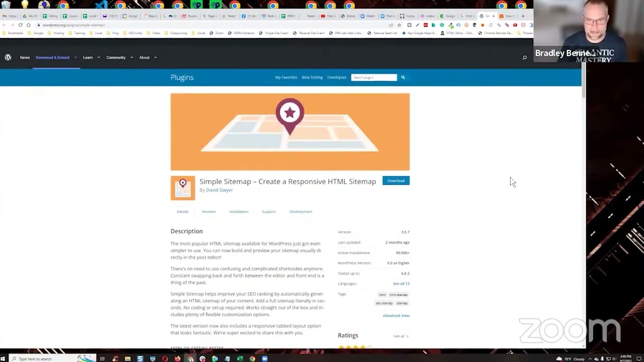Screen dimensions: 644x362
Task: Open the Plugins heading link
Action: tap(182, 77)
